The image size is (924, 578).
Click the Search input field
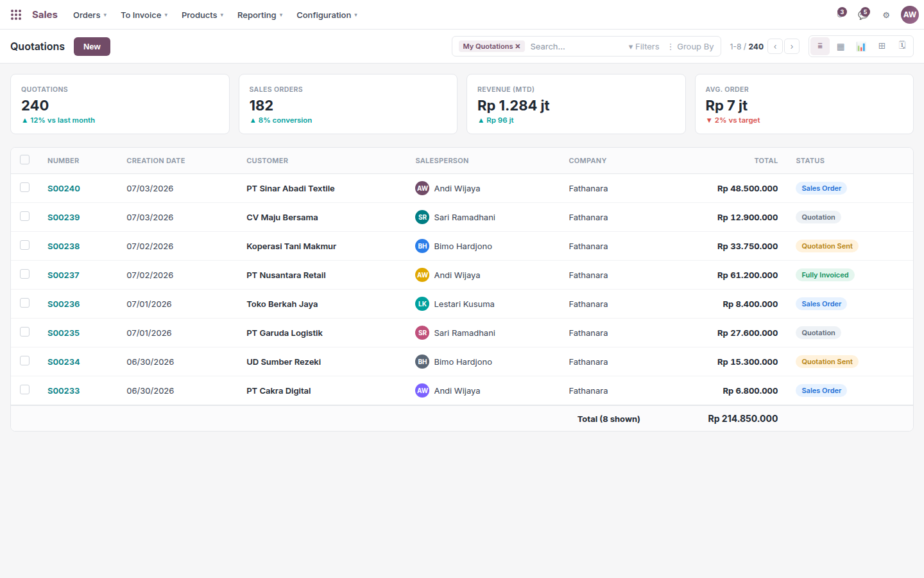pos(575,46)
